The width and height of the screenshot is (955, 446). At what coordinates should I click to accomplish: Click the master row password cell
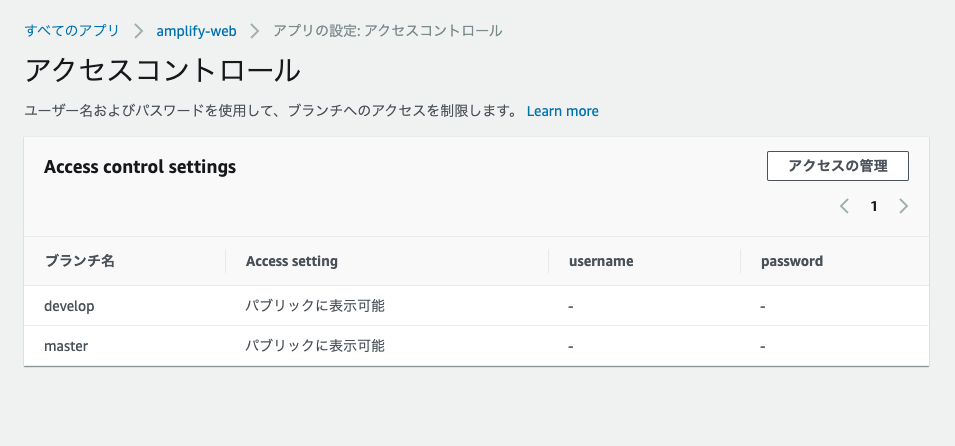(763, 346)
